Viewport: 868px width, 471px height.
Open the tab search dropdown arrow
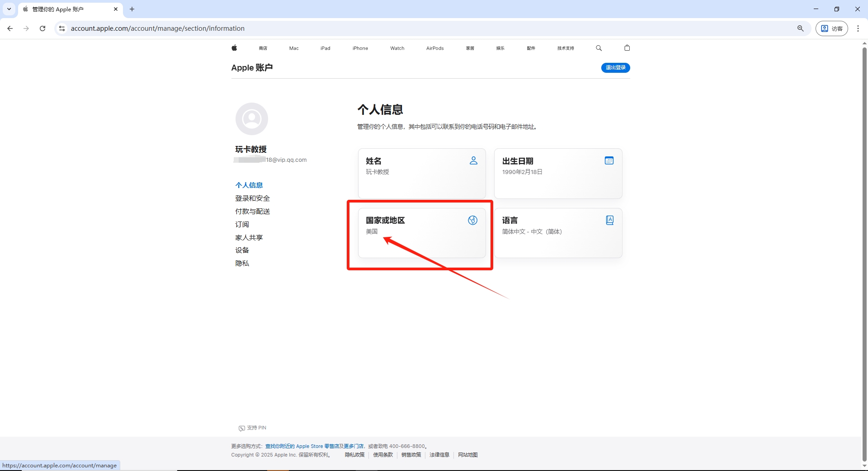coord(9,9)
